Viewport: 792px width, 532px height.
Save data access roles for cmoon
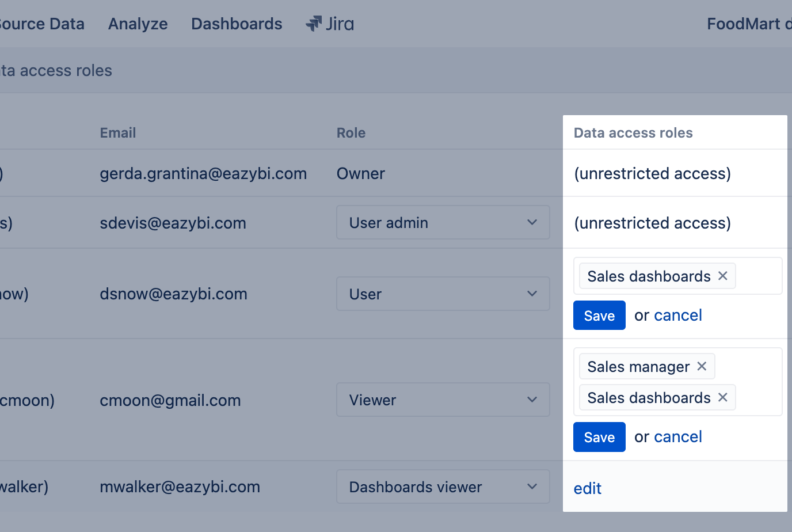click(599, 436)
